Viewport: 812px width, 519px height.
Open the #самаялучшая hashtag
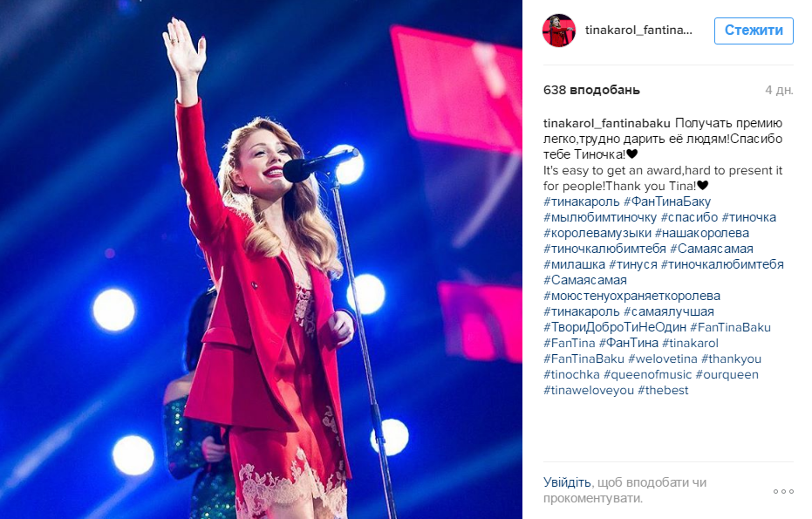pyautogui.click(x=669, y=311)
